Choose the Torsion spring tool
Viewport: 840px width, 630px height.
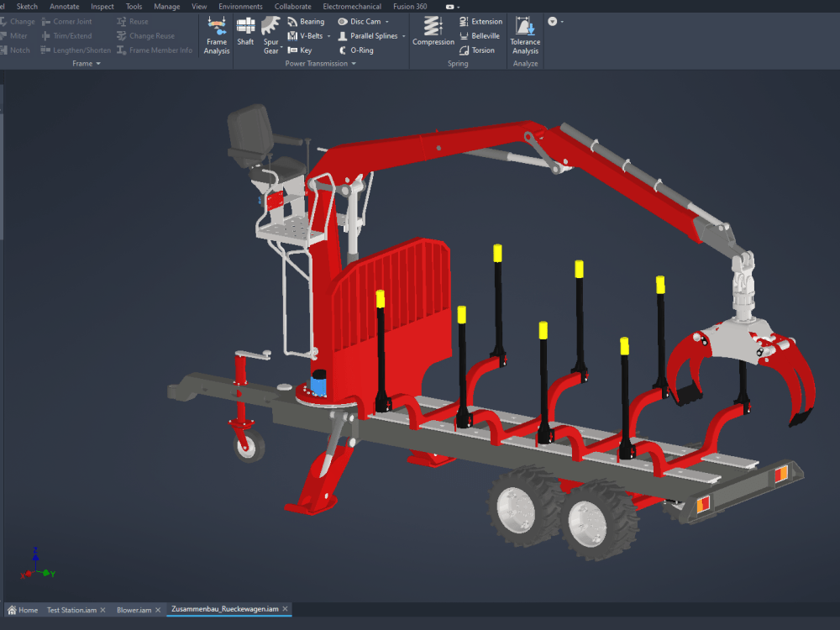coord(477,50)
